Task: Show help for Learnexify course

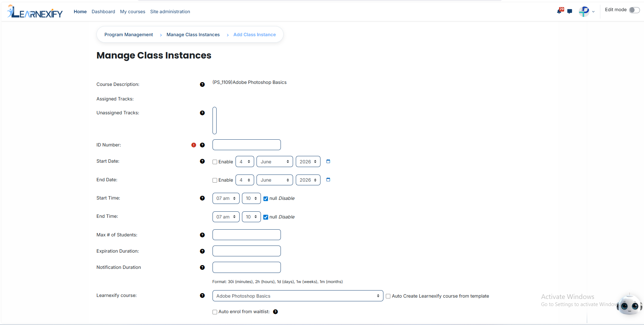Action: click(x=202, y=296)
